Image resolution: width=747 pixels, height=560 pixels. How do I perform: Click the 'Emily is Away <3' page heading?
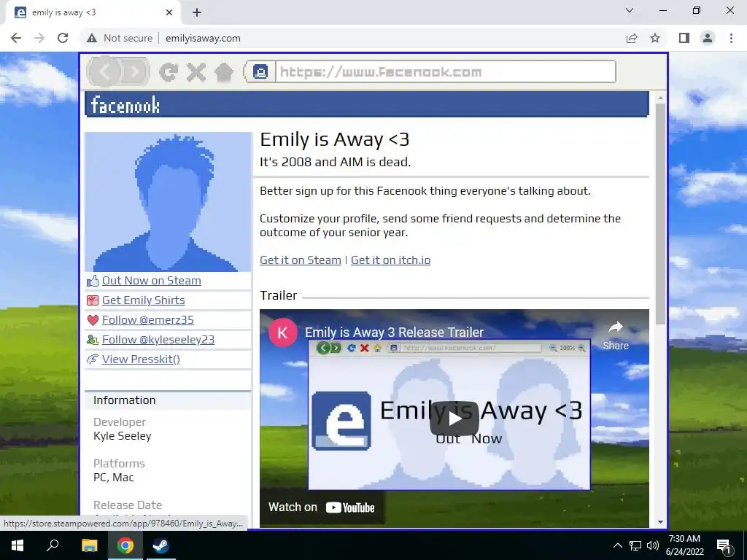[334, 139]
